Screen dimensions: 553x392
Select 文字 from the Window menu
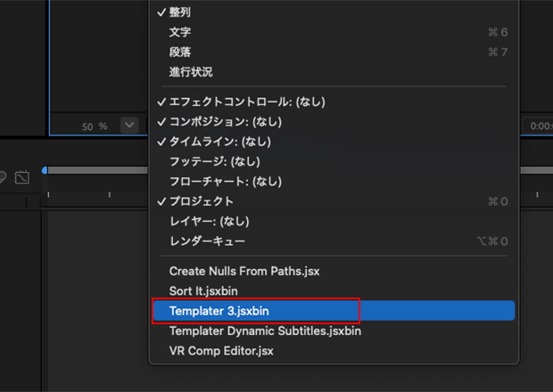coord(179,32)
